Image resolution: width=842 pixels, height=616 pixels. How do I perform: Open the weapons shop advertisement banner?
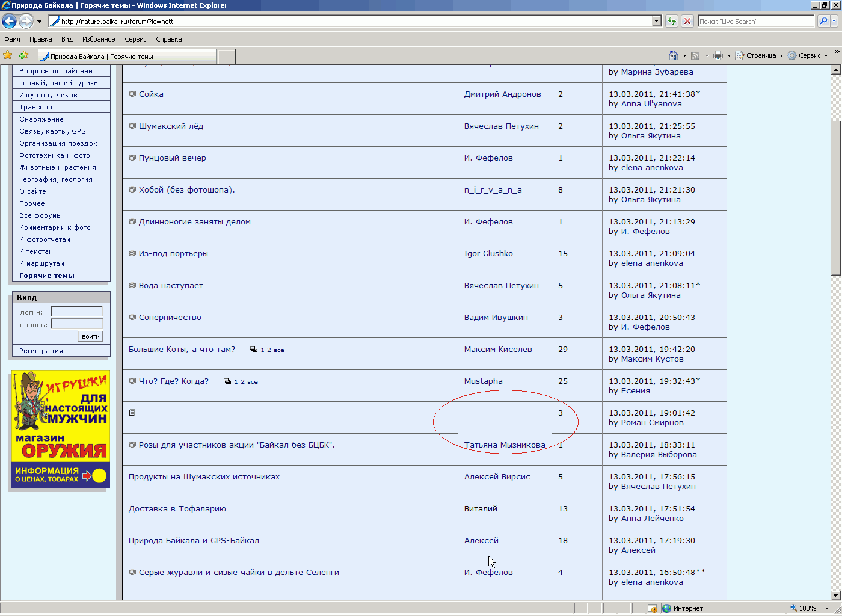[61, 430]
